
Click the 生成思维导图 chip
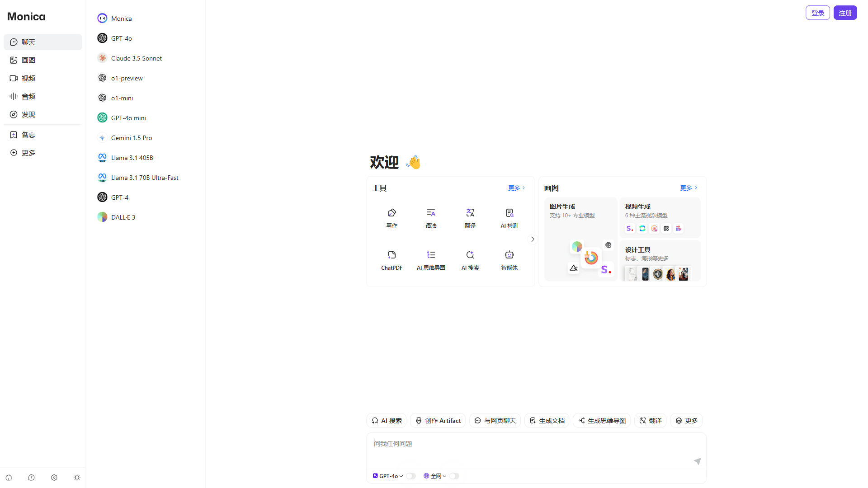(x=602, y=421)
